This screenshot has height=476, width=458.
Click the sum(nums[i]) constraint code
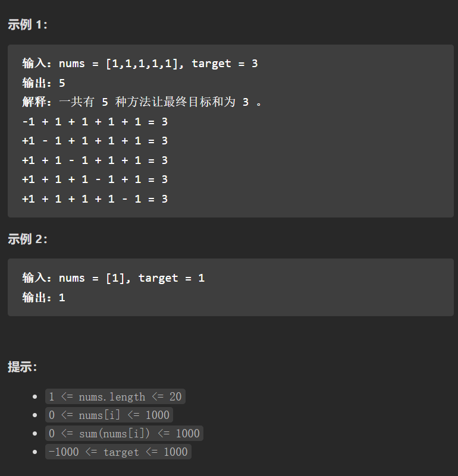pyautogui.click(x=124, y=433)
